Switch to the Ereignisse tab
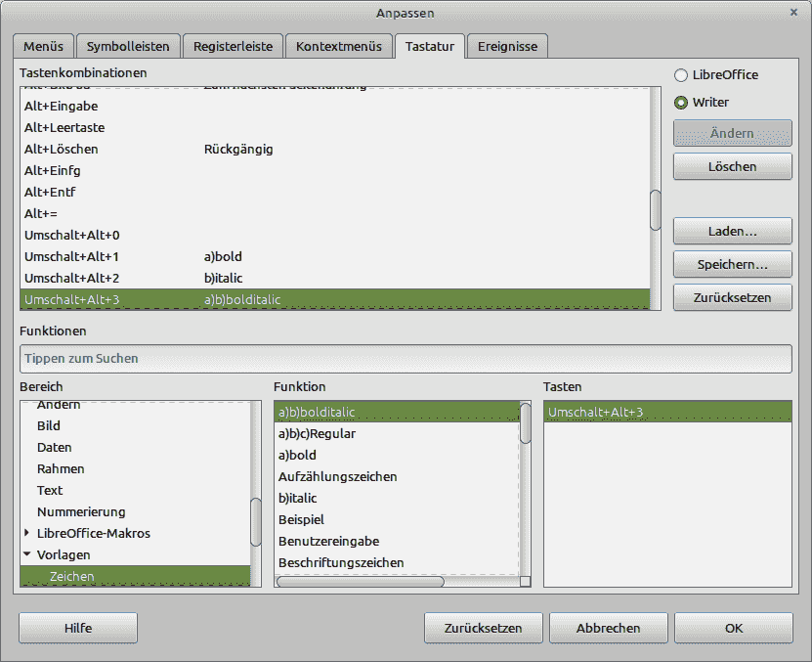The image size is (812, 662). tap(507, 46)
